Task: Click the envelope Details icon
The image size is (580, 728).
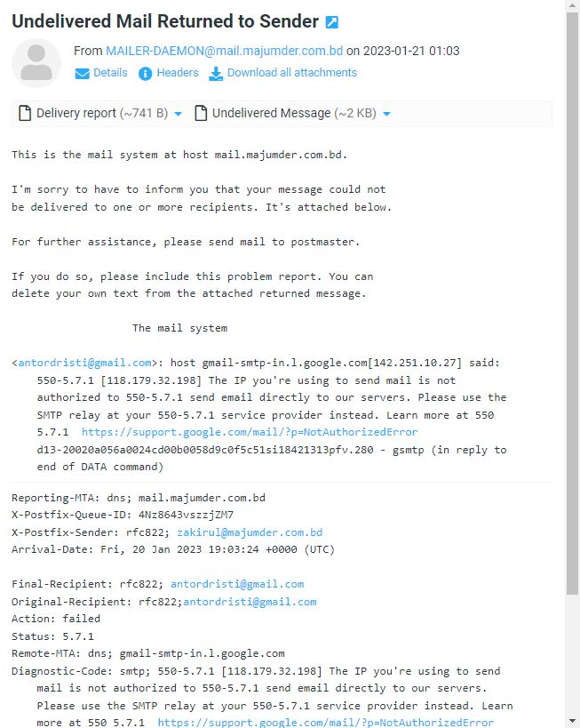Action: (82, 74)
